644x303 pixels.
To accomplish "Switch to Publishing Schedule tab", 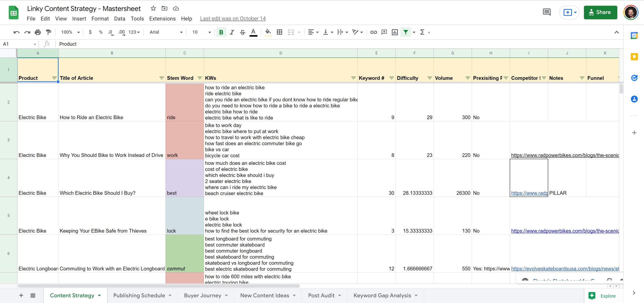I will click(x=139, y=295).
